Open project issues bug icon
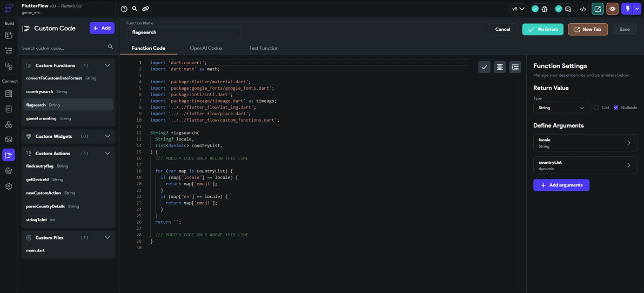The width and height of the screenshot is (644, 293). pos(545,9)
